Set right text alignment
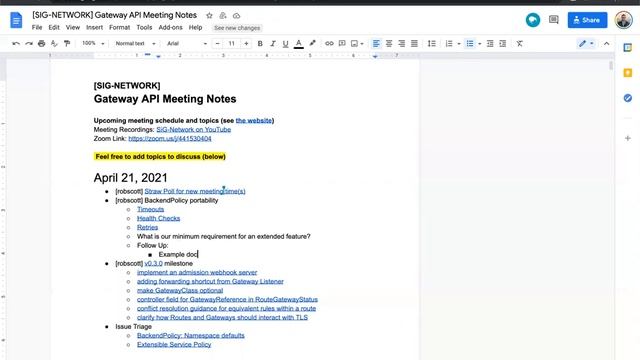This screenshot has height=360, width=640. point(402,43)
